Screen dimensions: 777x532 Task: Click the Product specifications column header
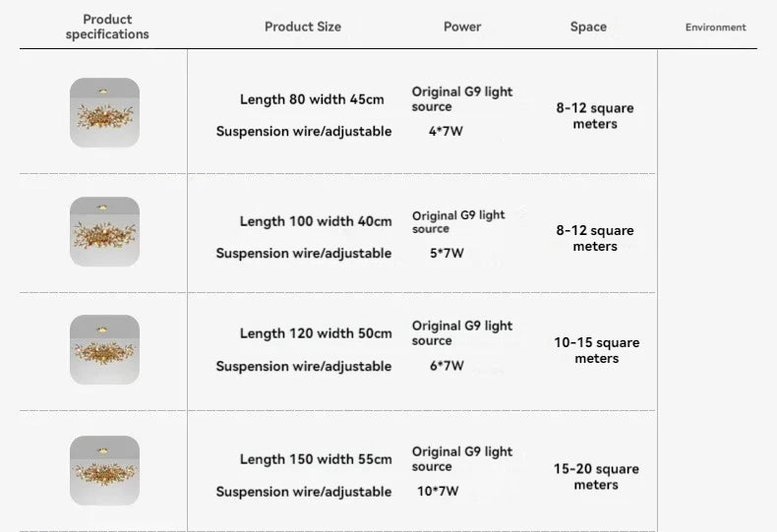point(107,27)
